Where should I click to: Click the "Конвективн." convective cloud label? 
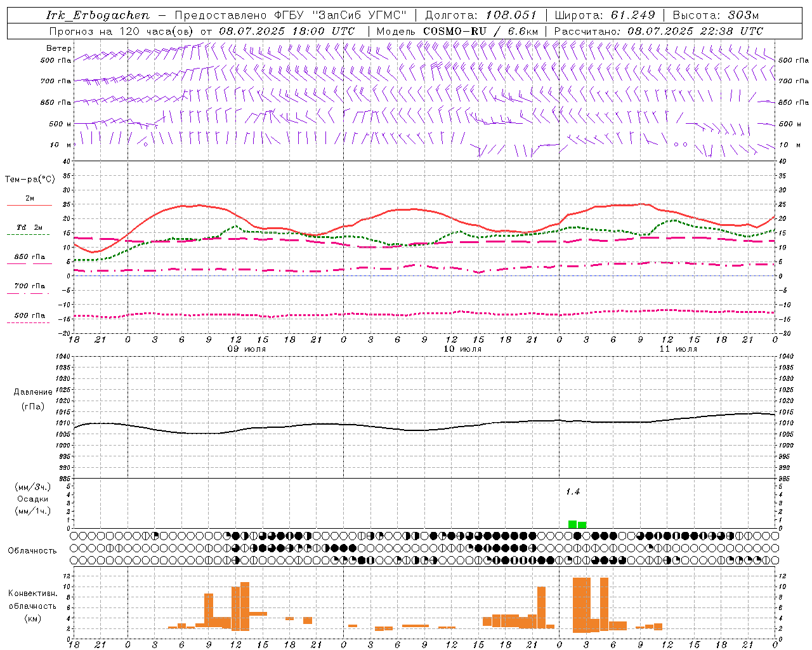tap(32, 594)
